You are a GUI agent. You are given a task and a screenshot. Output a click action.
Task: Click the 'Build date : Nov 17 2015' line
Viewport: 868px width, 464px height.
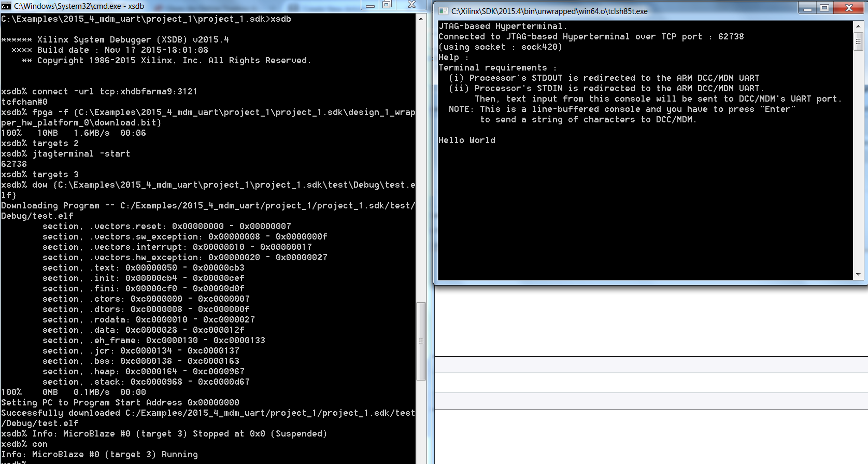click(110, 50)
